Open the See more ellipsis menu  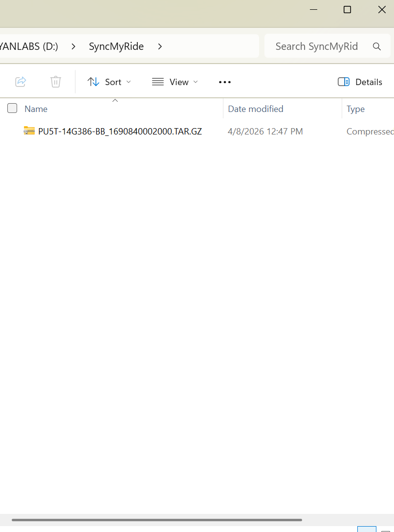(225, 82)
